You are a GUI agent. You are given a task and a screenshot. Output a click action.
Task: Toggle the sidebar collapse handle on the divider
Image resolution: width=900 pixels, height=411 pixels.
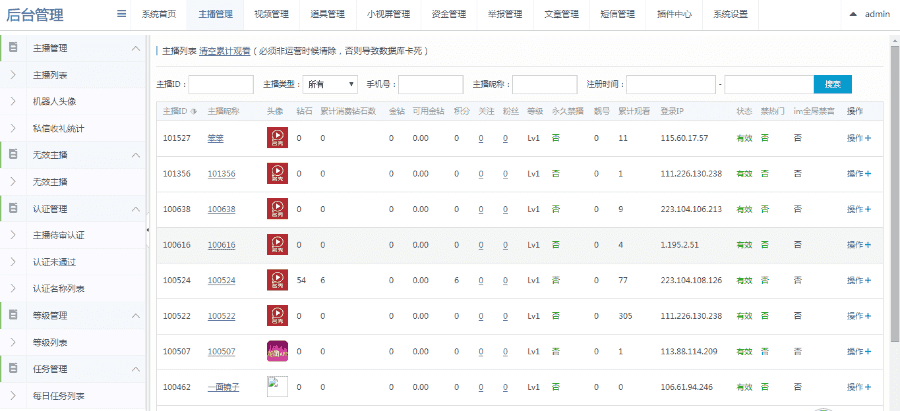(x=148, y=229)
